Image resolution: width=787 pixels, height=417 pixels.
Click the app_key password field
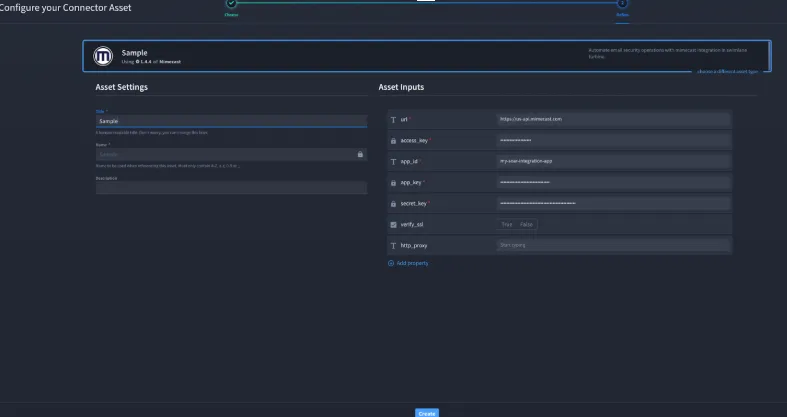point(612,183)
